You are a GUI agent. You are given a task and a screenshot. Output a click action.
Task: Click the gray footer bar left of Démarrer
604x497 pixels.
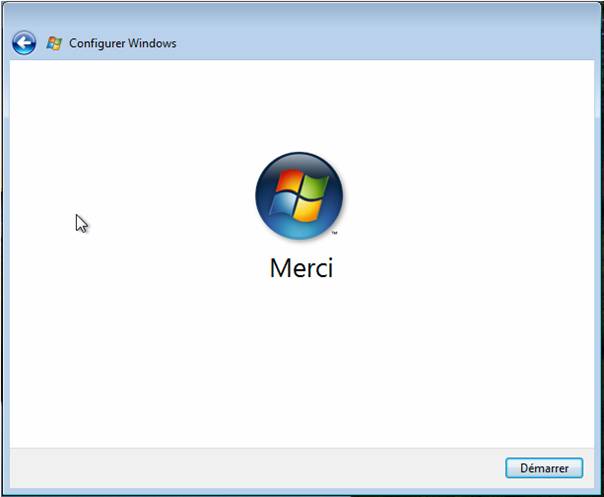(x=250, y=467)
